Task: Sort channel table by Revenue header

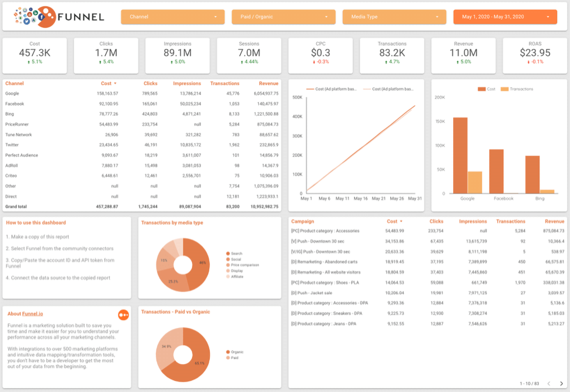Action: pos(269,84)
